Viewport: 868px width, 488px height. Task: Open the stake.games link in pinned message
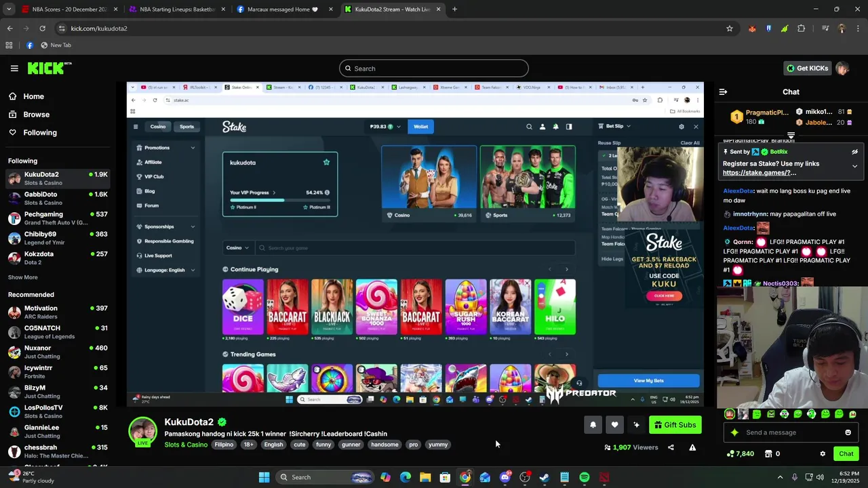coord(759,173)
